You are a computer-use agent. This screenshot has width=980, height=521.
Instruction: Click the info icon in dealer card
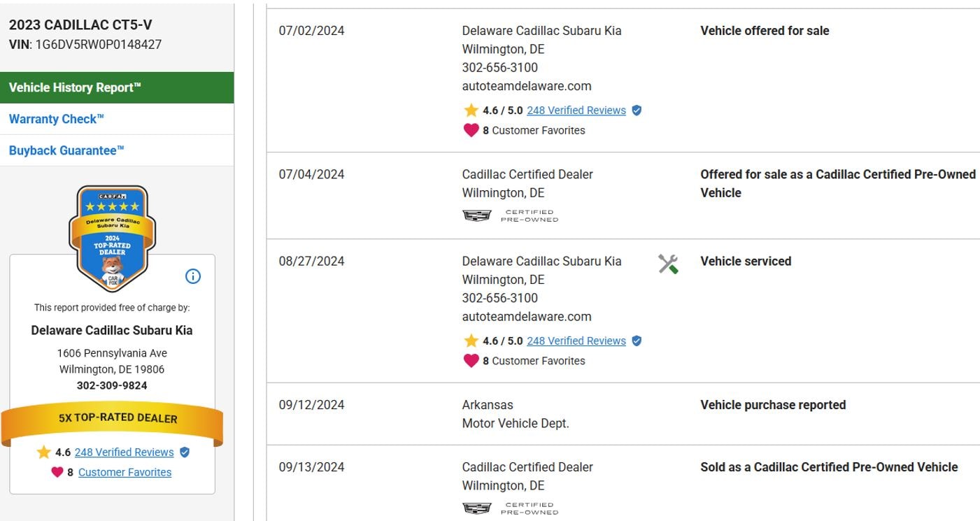(x=193, y=276)
